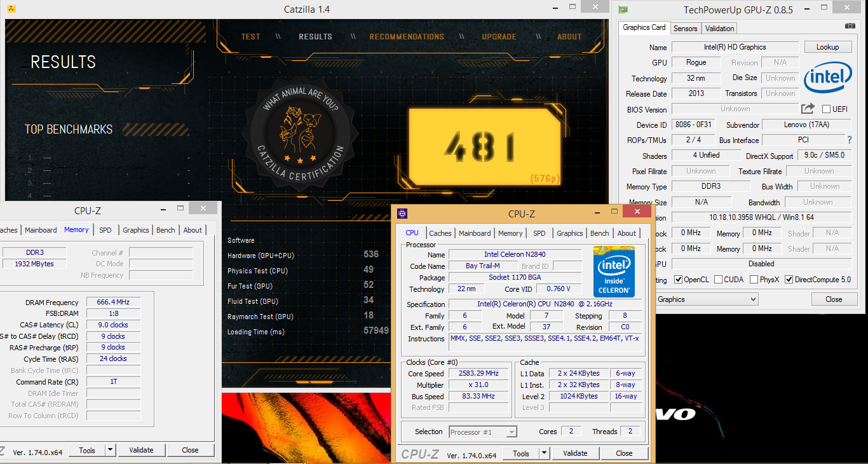Viewport: 868px width, 464px height.
Task: Click the GPU-Z share BIOS export icon
Action: point(808,109)
